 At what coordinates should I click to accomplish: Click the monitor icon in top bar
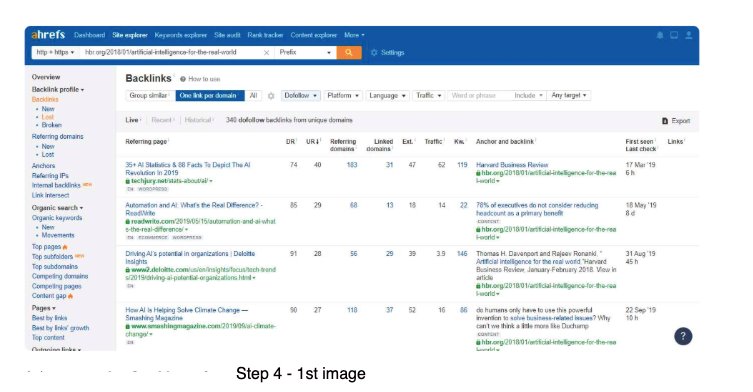[674, 35]
